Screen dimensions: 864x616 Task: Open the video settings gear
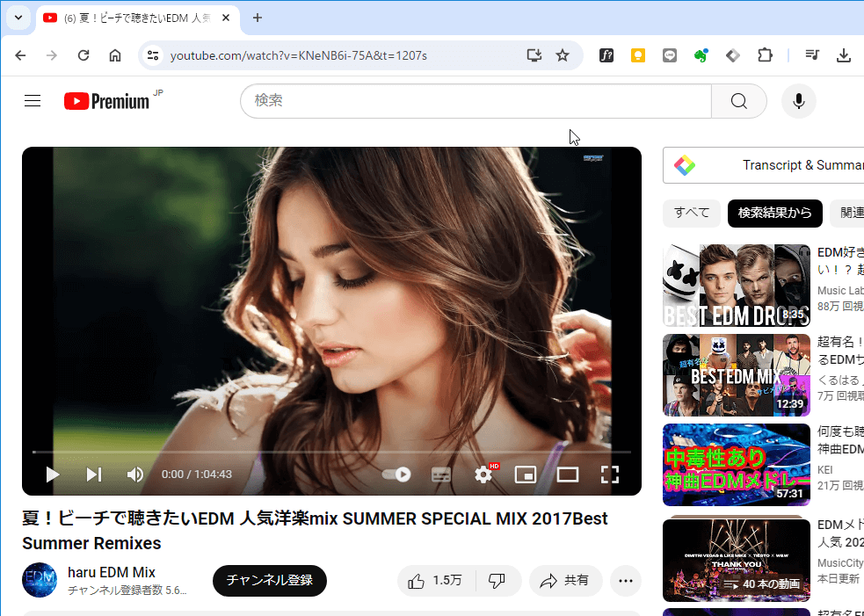pos(483,475)
